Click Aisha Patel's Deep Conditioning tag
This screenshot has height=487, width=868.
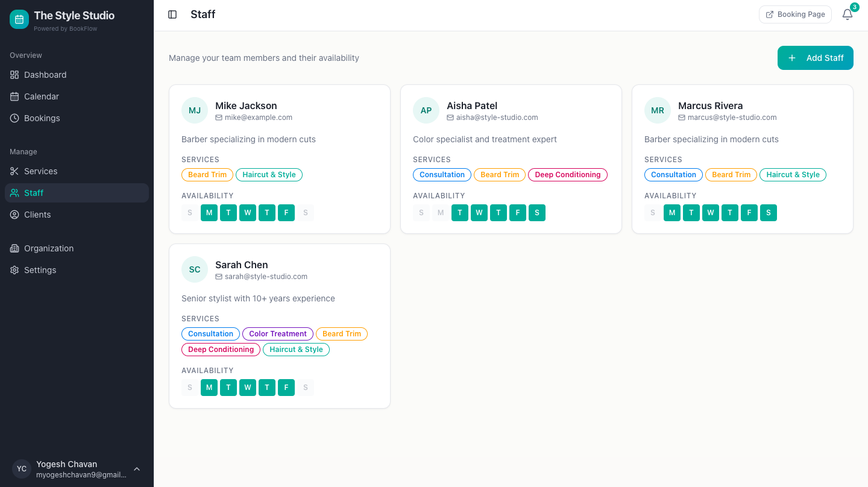pos(568,175)
